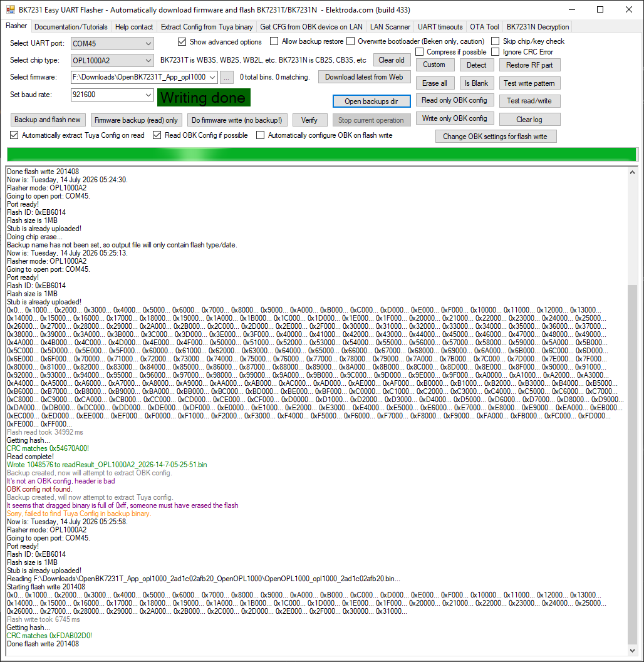Screen dimensions: 644x662
Task: Click Change OBK settings for flash write
Action: pyautogui.click(x=495, y=137)
